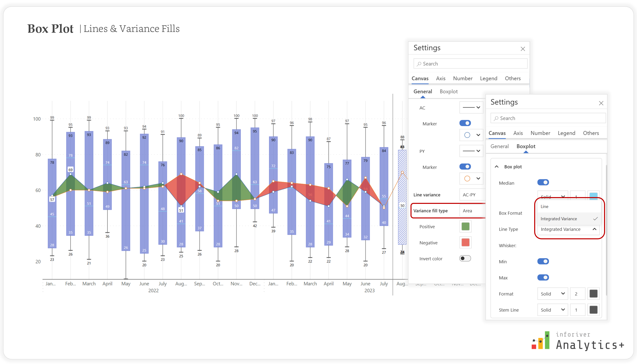This screenshot has width=637, height=364.
Task: Switch to General sub-tab in front Settings
Action: point(499,146)
